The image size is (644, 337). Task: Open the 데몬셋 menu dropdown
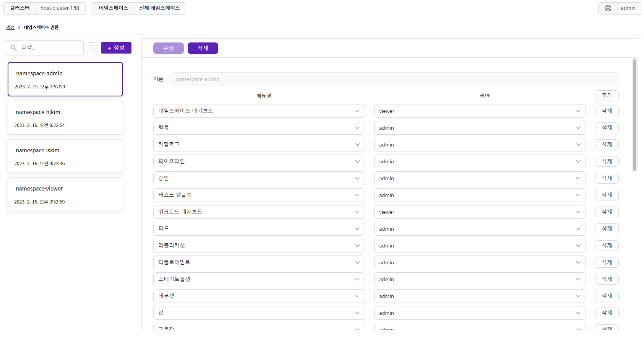[x=259, y=296]
